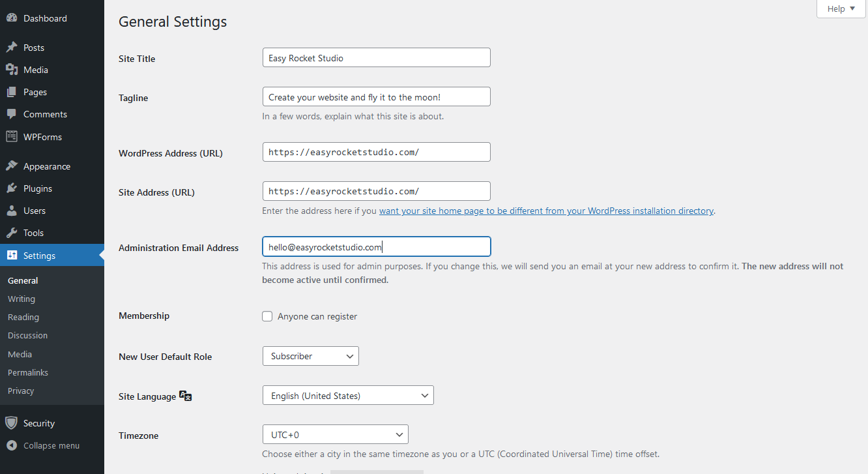The height and width of the screenshot is (474, 868).
Task: Click the Membership label
Action: click(144, 316)
